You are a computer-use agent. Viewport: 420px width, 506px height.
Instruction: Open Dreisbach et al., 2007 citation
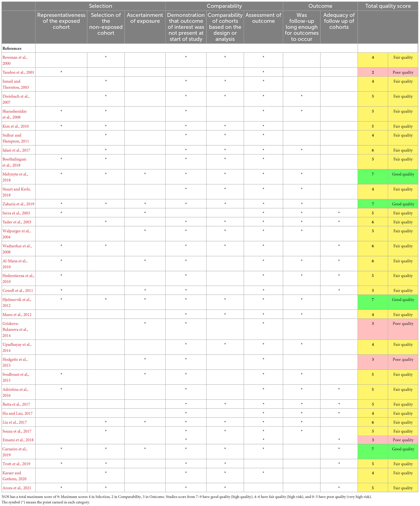16,99
